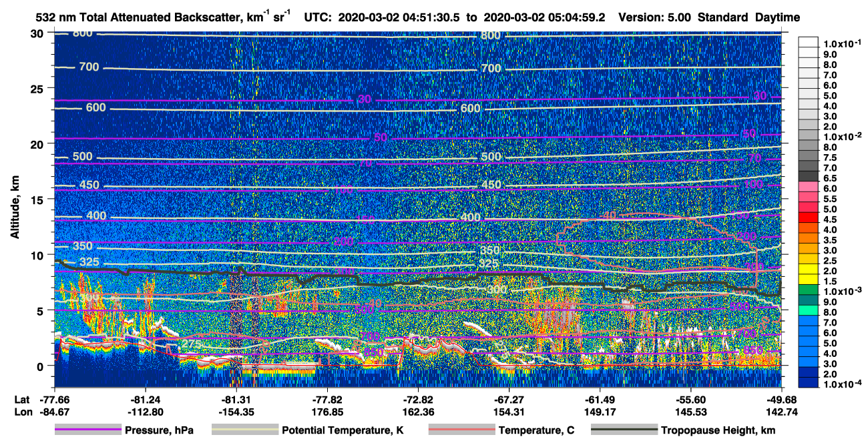The height and width of the screenshot is (445, 868).
Task: Click the longitude value '154.31'
Action: (x=509, y=412)
